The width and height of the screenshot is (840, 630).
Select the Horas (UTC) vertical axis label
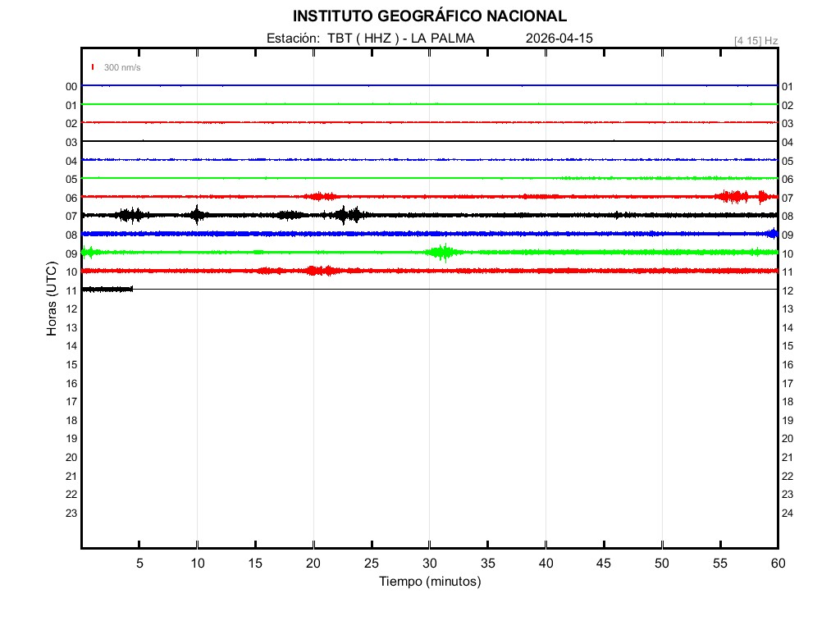coord(51,299)
